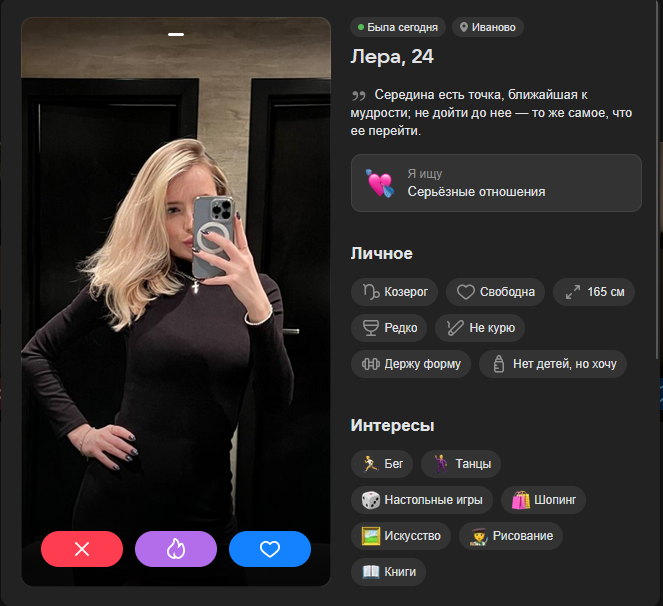The height and width of the screenshot is (606, 663).
Task: Tap the purple flame superlike button
Action: coord(176,549)
